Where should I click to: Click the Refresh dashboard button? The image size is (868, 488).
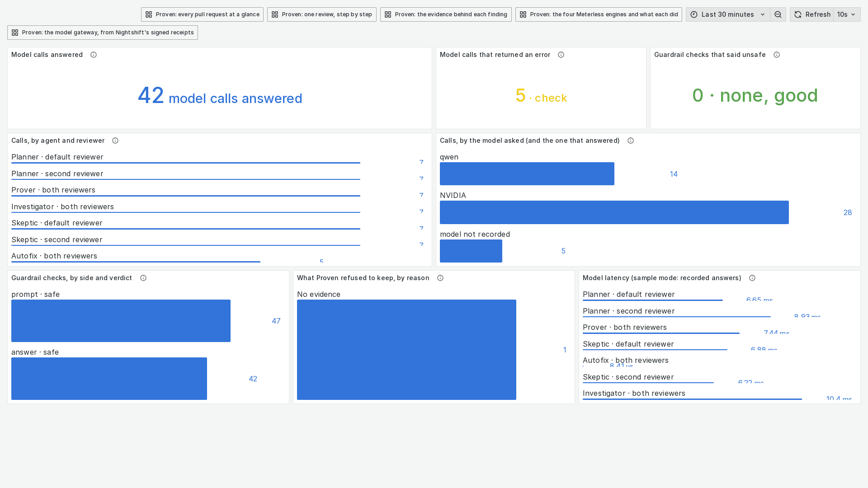click(x=812, y=14)
